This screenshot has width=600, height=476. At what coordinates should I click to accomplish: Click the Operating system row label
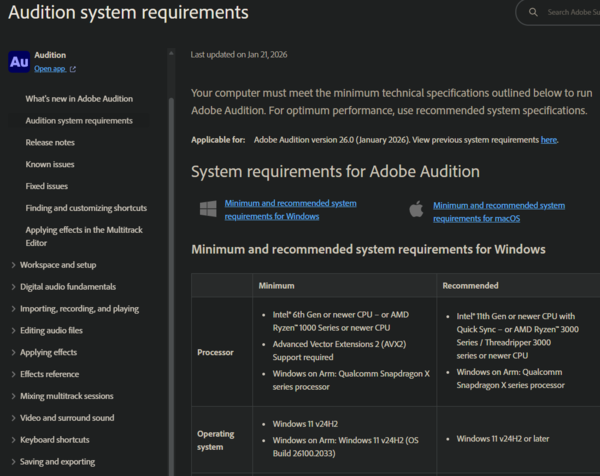[215, 440]
